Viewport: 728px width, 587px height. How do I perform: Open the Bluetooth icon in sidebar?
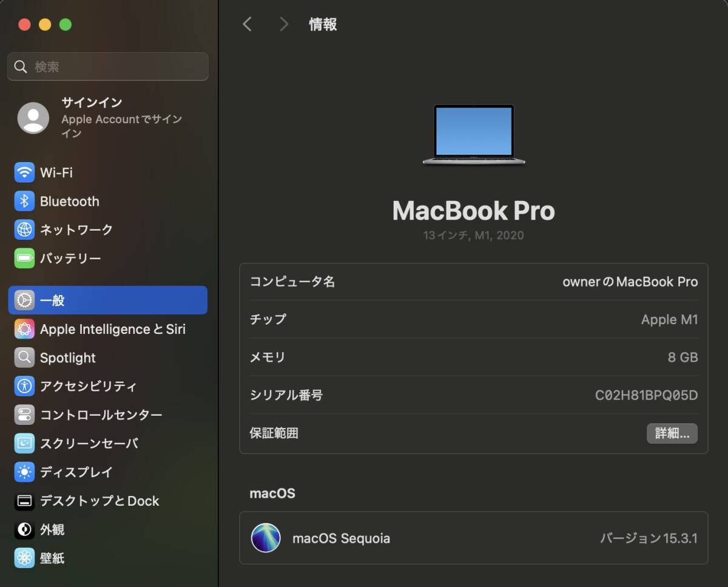coord(24,201)
